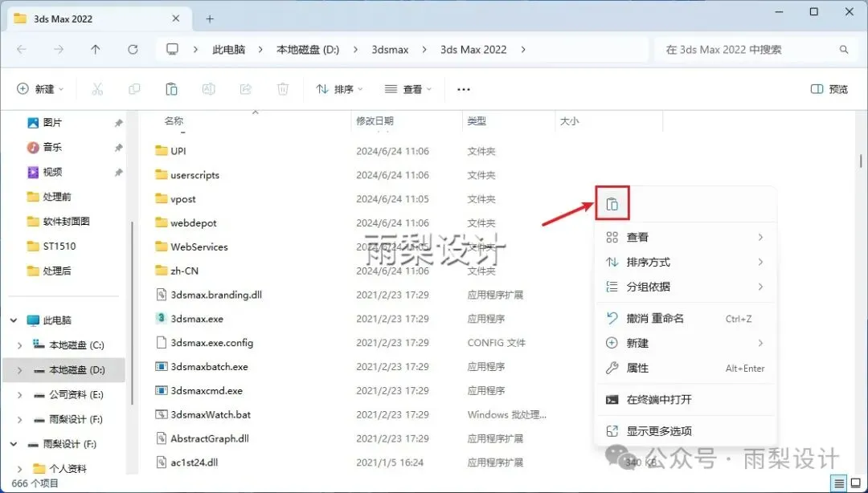Image resolution: width=868 pixels, height=493 pixels.
Task: Refresh the current folder
Action: (x=133, y=49)
